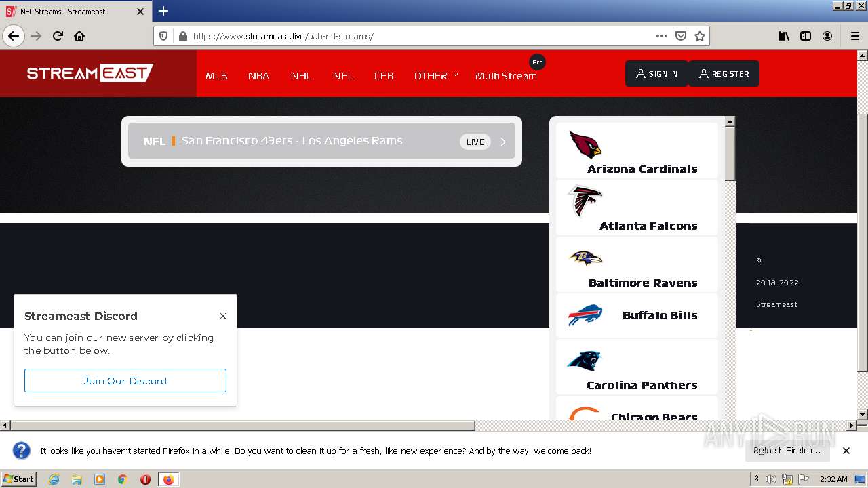Viewport: 868px width, 488px height.
Task: Open the MLB section
Action: 216,75
